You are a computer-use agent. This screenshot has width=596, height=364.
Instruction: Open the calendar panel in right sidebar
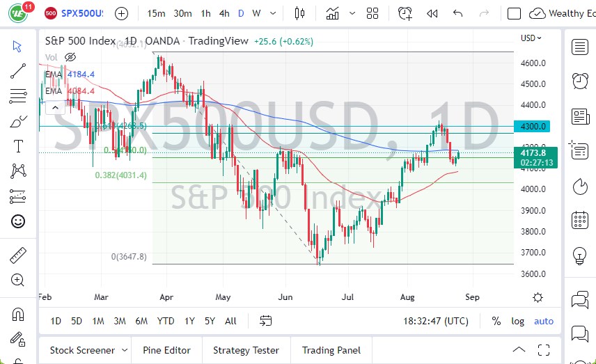click(579, 221)
